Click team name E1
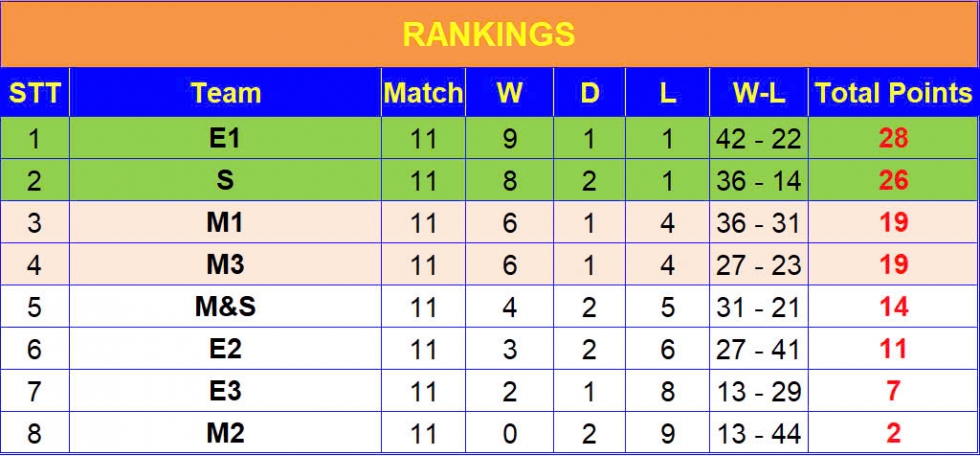Viewport: 980px width, 456px height. pyautogui.click(x=225, y=138)
